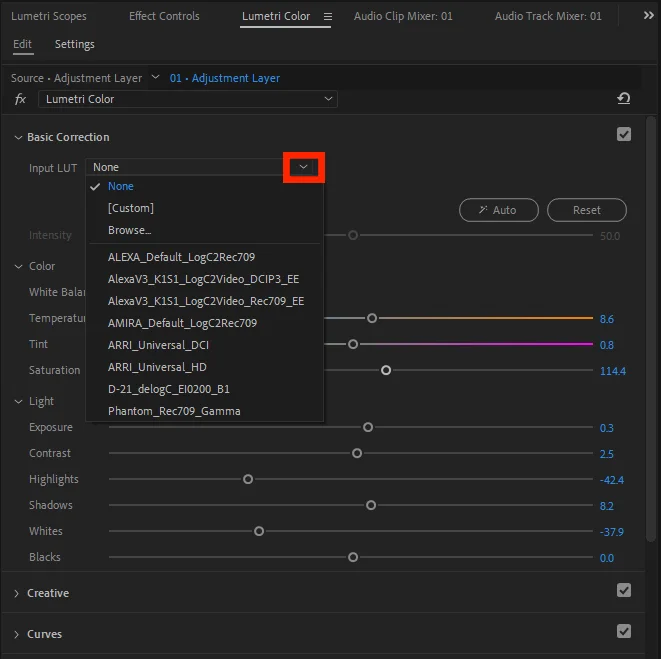Click the Highlights value -42.4

tap(612, 480)
